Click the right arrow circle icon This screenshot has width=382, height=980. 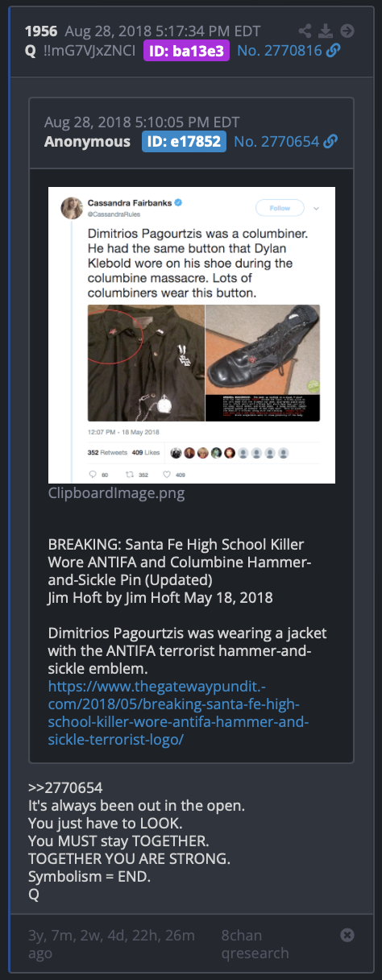coord(347,31)
